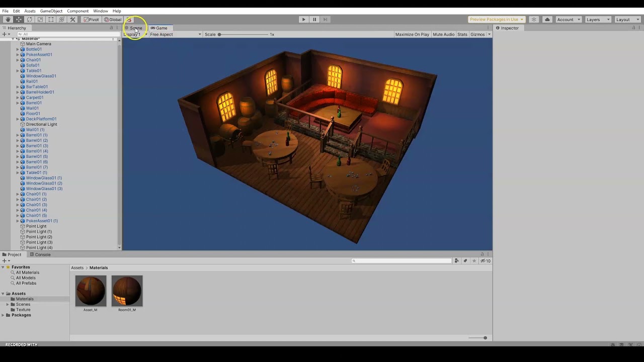Toggle Gizmos in Game view
Image resolution: width=644 pixels, height=362 pixels.
(x=477, y=35)
